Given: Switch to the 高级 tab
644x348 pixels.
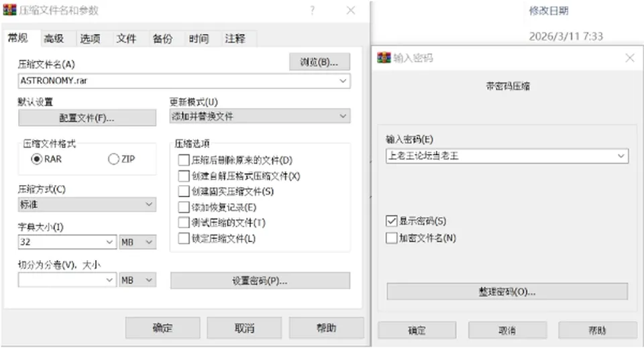Looking at the screenshot, I should pos(54,39).
